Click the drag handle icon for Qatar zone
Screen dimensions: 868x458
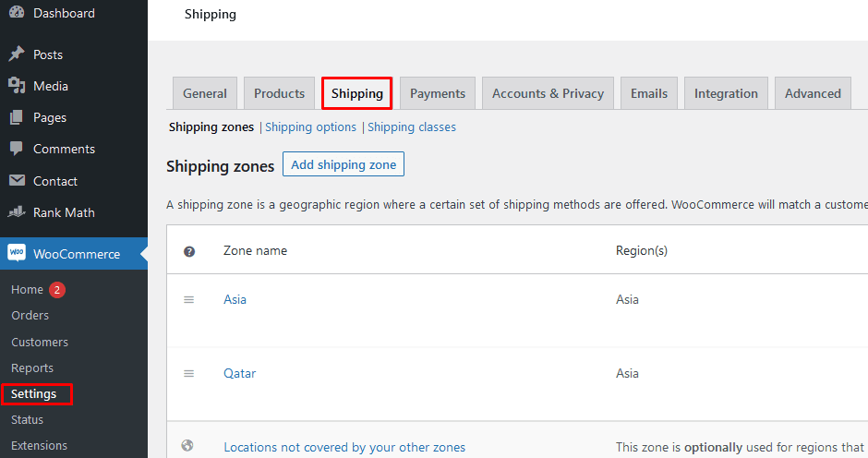(188, 374)
